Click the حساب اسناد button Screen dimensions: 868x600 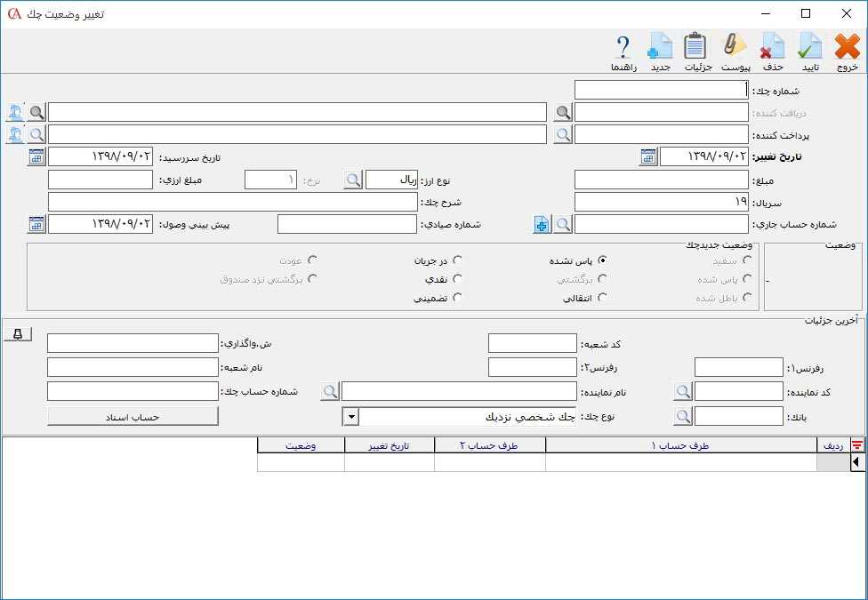133,417
